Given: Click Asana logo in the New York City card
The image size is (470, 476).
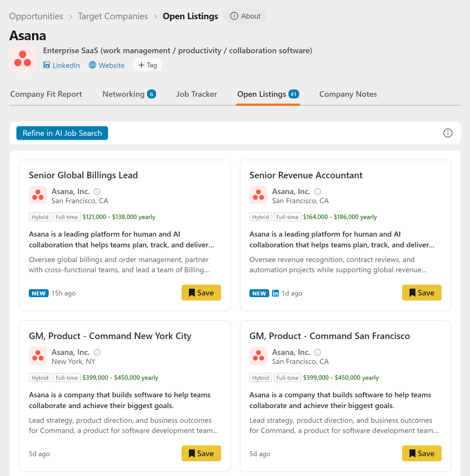Looking at the screenshot, I should pos(38,356).
